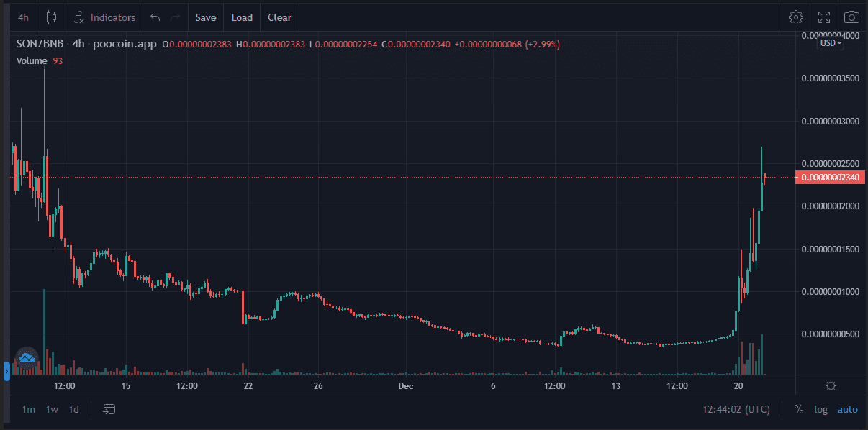The image size is (868, 430).
Task: Switch to the 1w interval
Action: point(50,408)
